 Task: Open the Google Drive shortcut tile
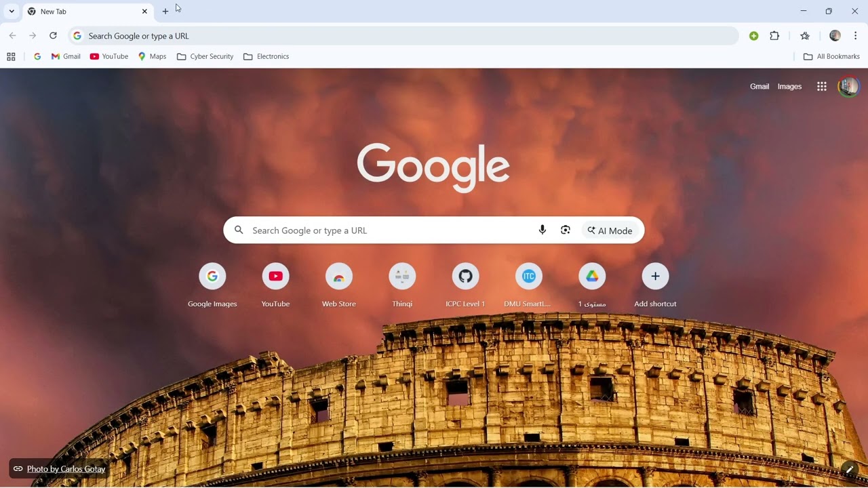[592, 285]
